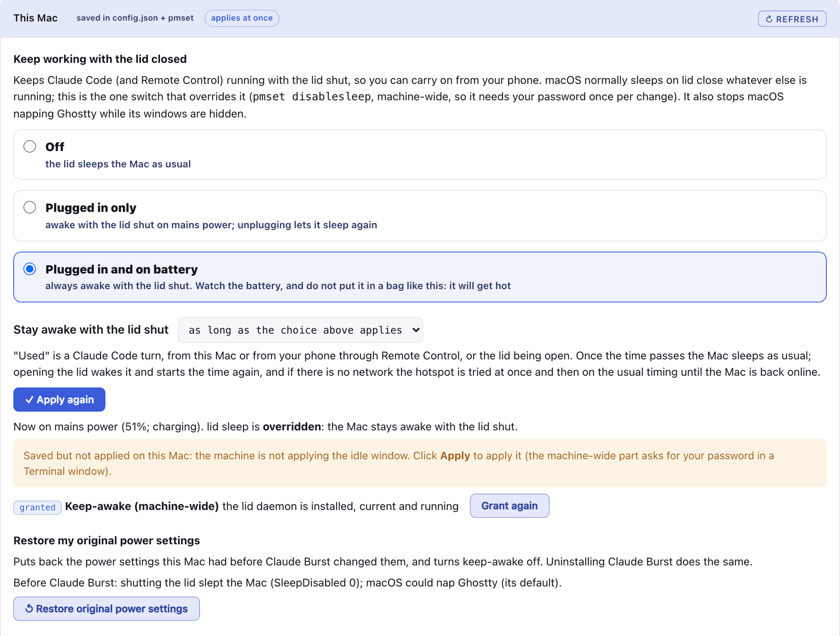The width and height of the screenshot is (840, 636).
Task: Click the Apply again button
Action: [x=59, y=399]
